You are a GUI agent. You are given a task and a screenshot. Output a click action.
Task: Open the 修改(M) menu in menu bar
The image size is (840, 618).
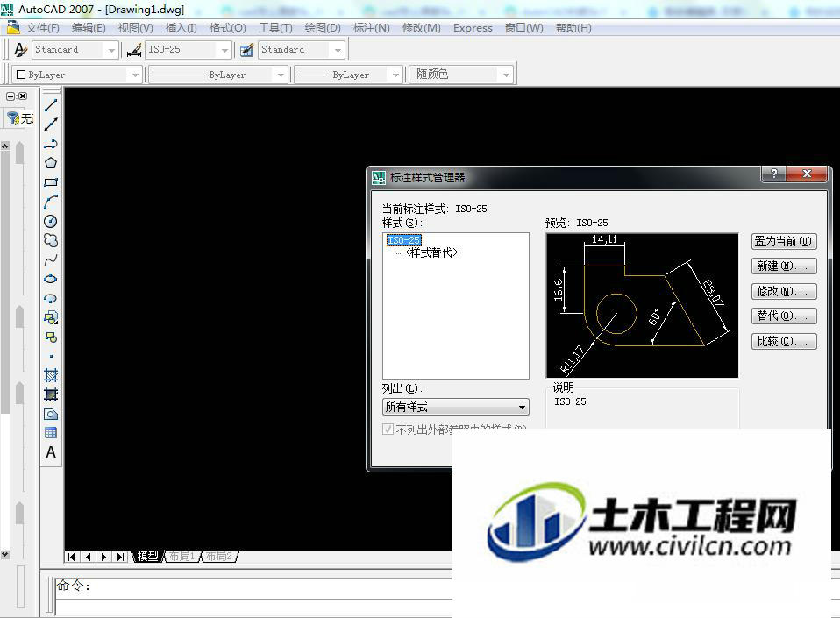[x=422, y=28]
